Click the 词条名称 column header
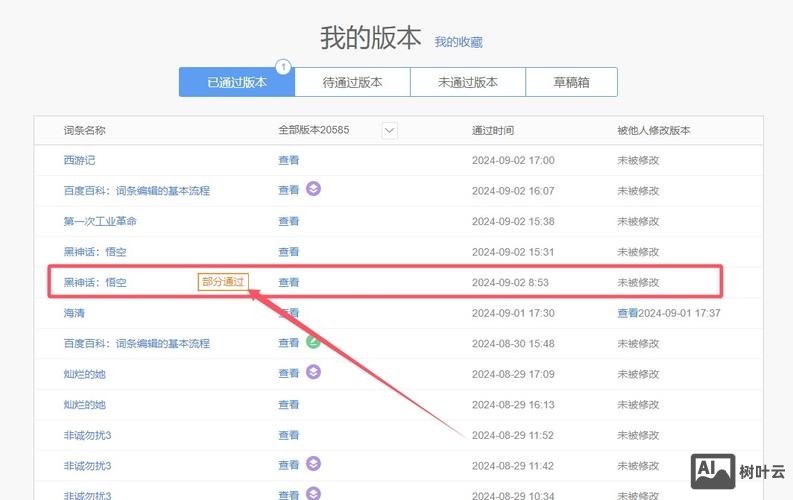793x500 pixels. click(x=84, y=130)
